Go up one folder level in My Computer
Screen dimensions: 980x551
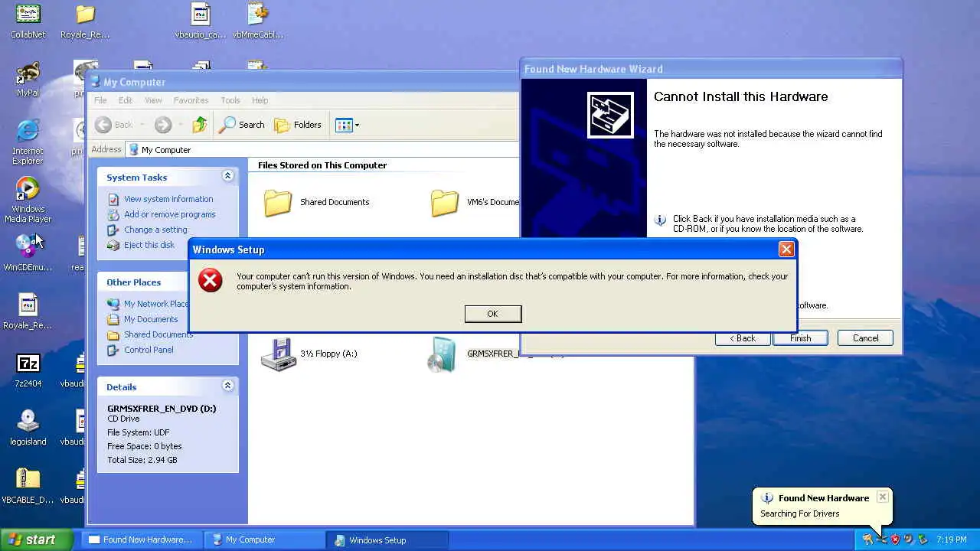click(x=200, y=125)
